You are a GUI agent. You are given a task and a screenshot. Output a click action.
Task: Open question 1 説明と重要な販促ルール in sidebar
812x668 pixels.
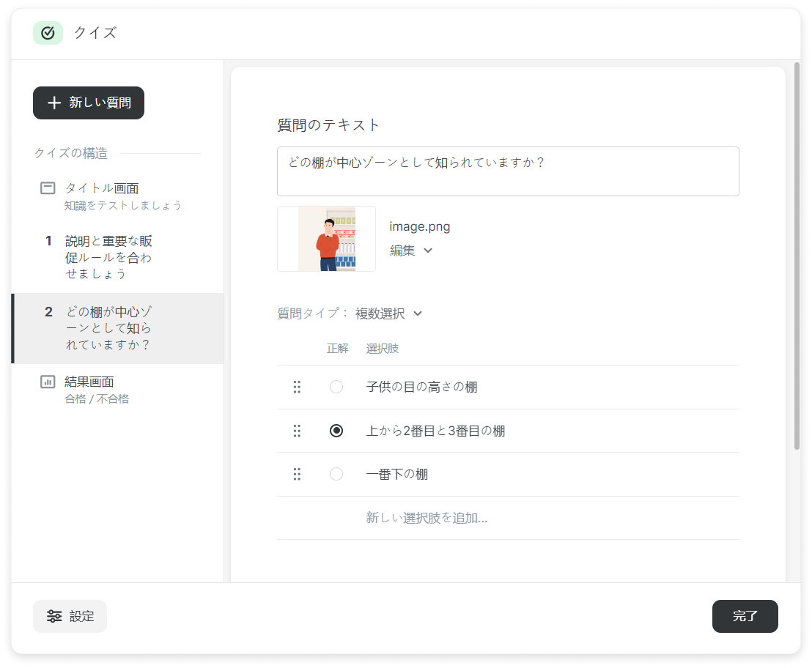pyautogui.click(x=108, y=257)
